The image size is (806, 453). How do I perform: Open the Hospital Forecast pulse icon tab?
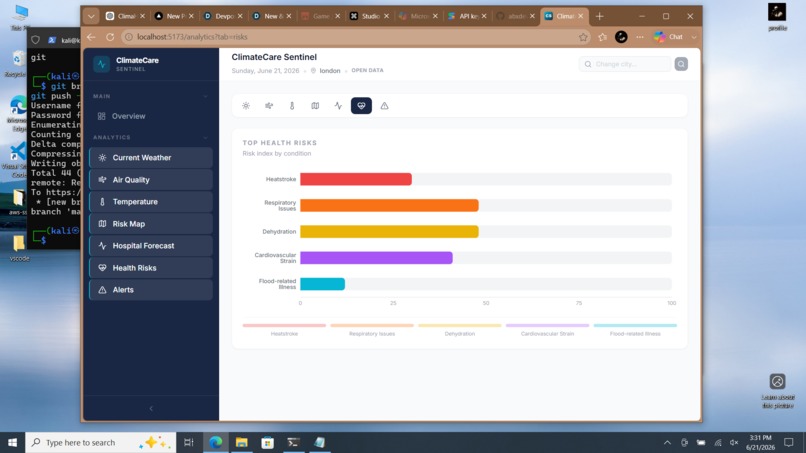point(338,106)
